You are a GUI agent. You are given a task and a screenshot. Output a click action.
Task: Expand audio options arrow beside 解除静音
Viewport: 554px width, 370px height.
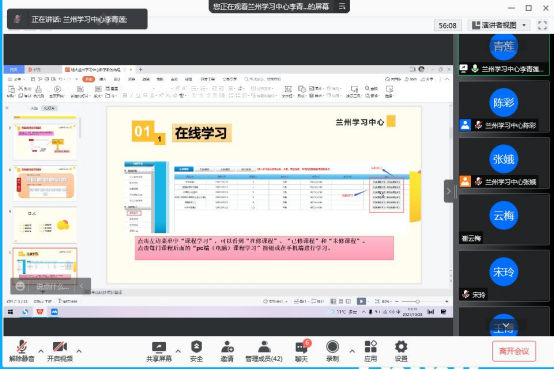pyautogui.click(x=41, y=351)
